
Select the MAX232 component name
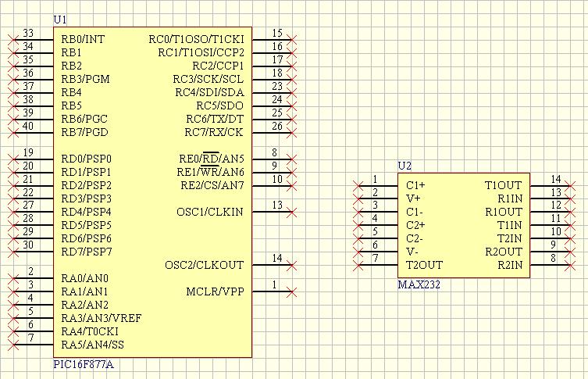(x=419, y=284)
